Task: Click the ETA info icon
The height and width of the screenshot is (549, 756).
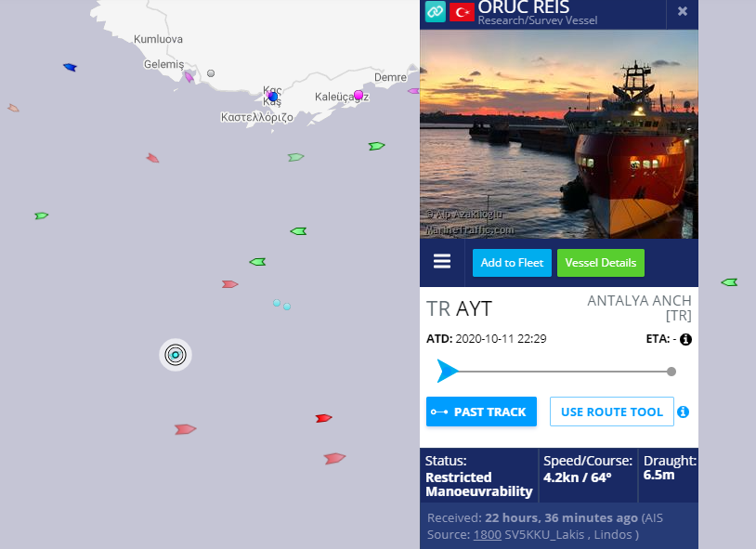Action: (x=685, y=340)
